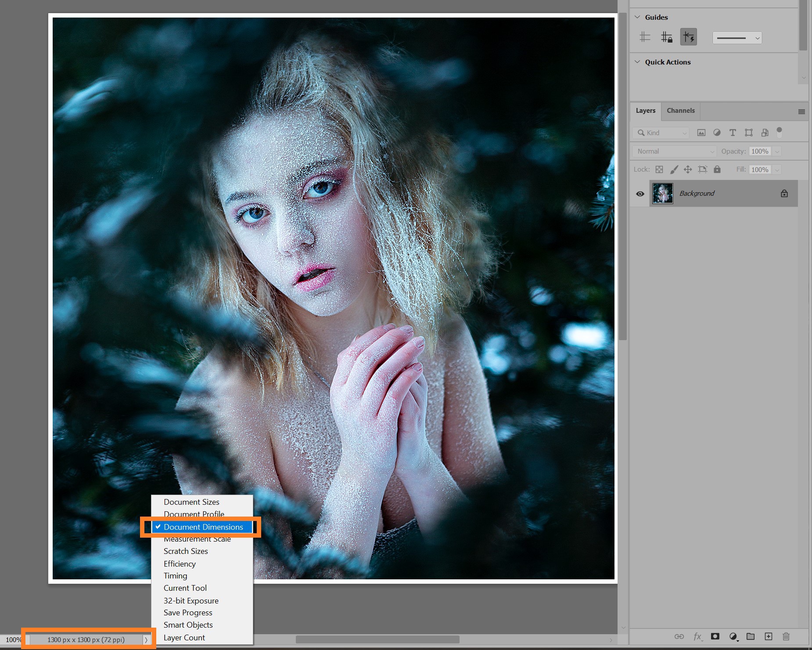Create a new layer group folder

751,636
